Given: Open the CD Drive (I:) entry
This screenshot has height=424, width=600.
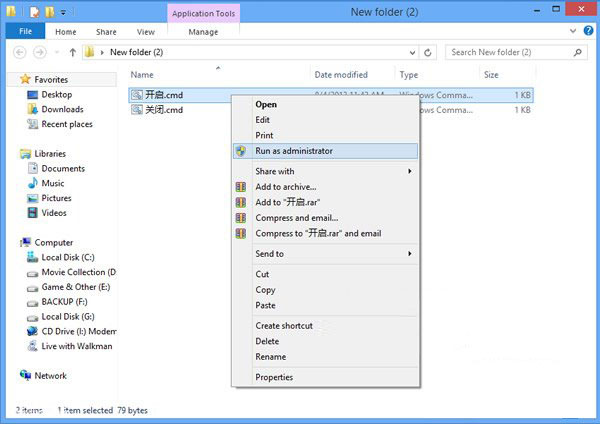Looking at the screenshot, I should pos(79,331).
